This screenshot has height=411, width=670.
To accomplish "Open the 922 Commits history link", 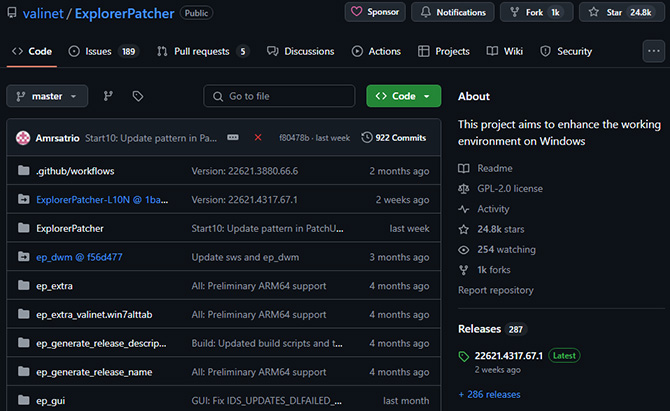I will point(394,138).
